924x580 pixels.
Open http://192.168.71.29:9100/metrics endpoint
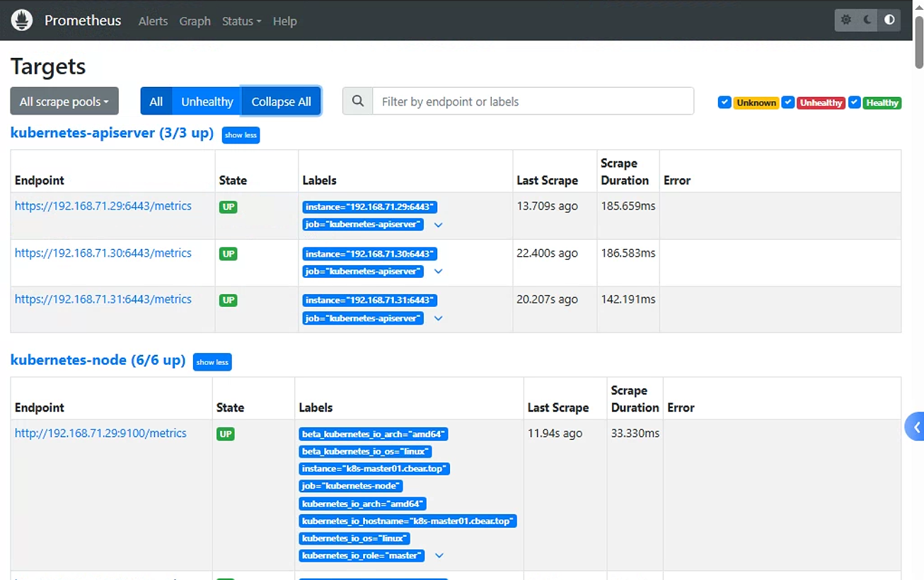pos(100,433)
